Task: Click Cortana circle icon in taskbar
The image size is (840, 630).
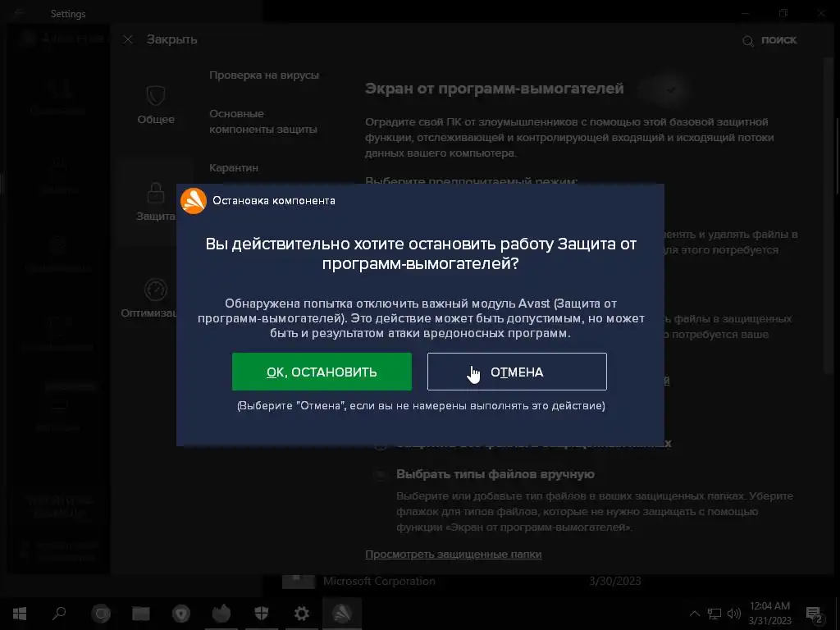Action: pos(101,614)
